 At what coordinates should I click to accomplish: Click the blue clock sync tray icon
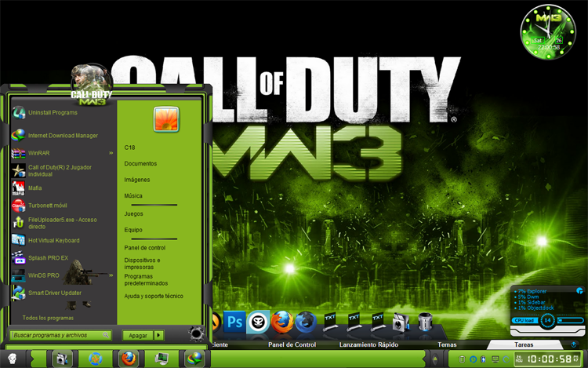pos(474,359)
